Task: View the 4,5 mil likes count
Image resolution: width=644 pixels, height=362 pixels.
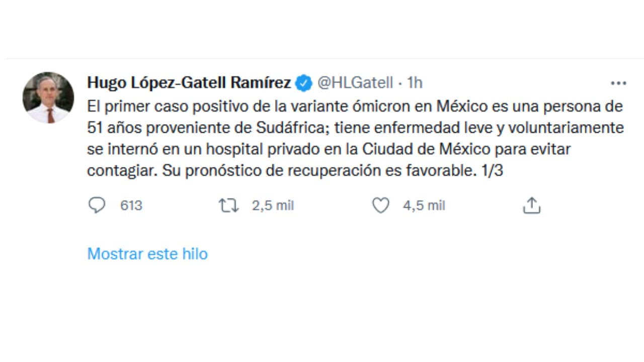Action: [424, 205]
